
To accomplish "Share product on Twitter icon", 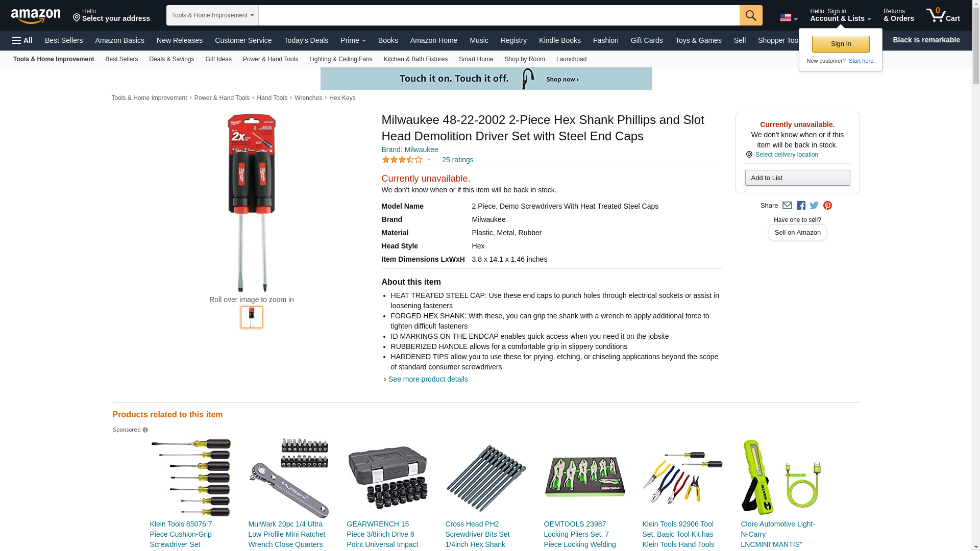I will 814,206.
